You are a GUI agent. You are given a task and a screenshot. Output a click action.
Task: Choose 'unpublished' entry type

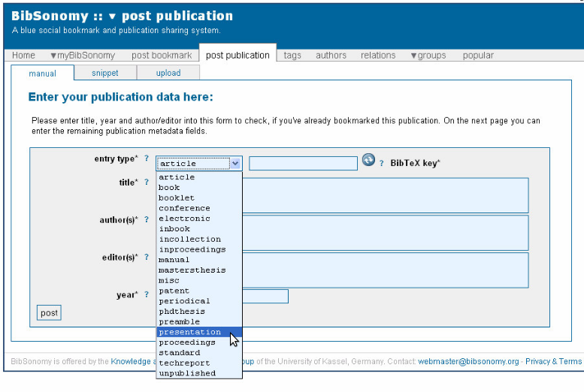point(199,373)
